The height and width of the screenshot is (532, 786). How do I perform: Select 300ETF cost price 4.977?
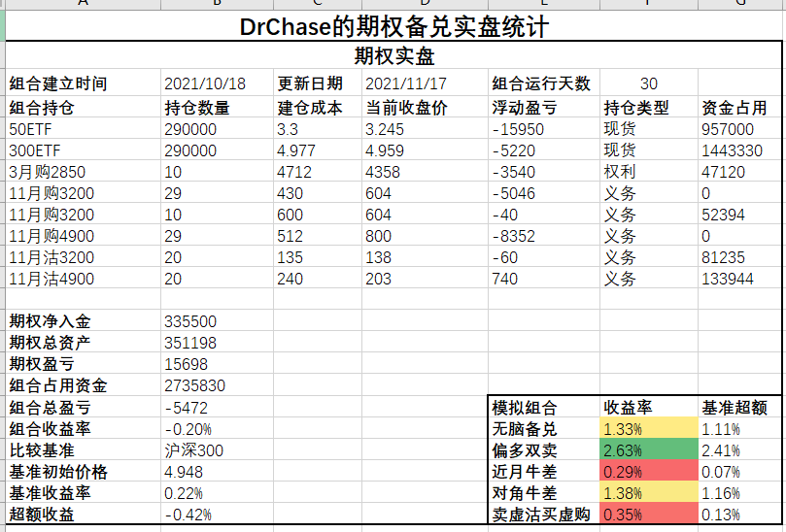coord(318,150)
